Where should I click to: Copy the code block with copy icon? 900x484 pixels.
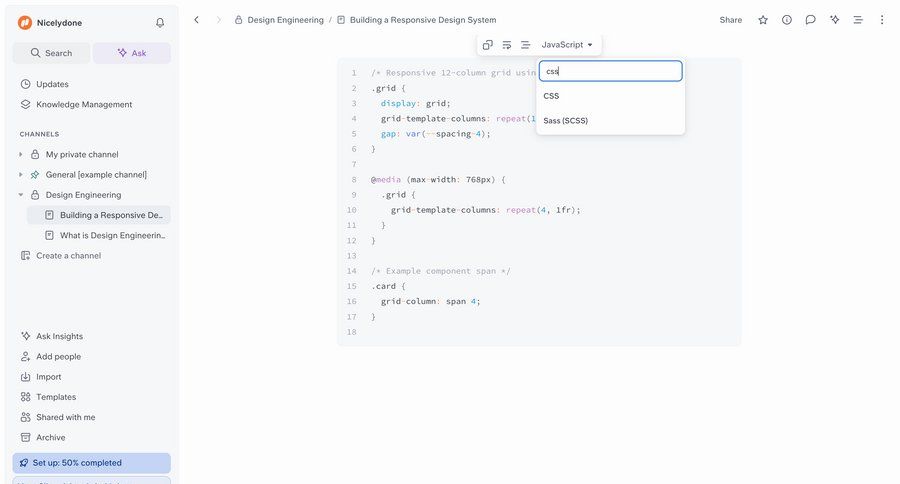(x=488, y=45)
